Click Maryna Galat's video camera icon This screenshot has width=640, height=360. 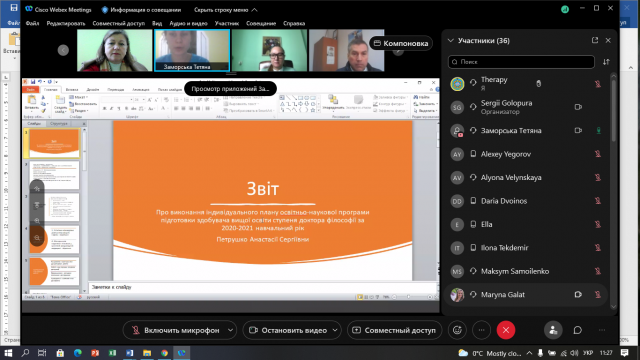(x=578, y=294)
